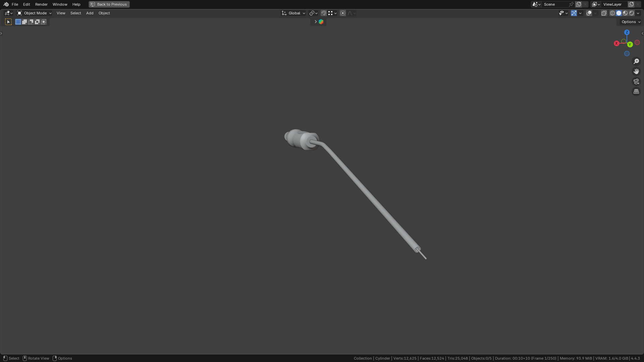Choose Invert selection mode icon
The height and width of the screenshot is (362, 644).
tap(37, 22)
